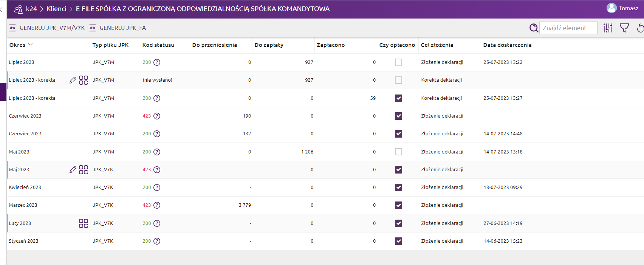Show status help for Czerwiec 2023 code 423
The image size is (644, 265).
click(157, 116)
